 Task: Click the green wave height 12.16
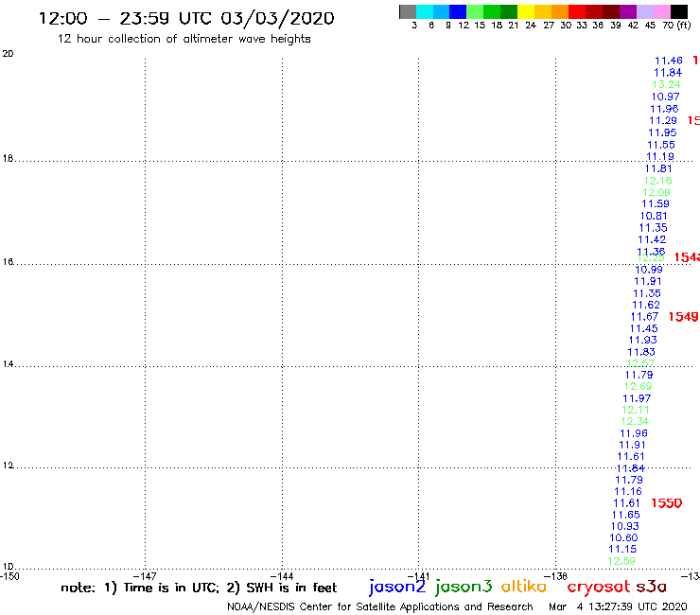tap(657, 181)
